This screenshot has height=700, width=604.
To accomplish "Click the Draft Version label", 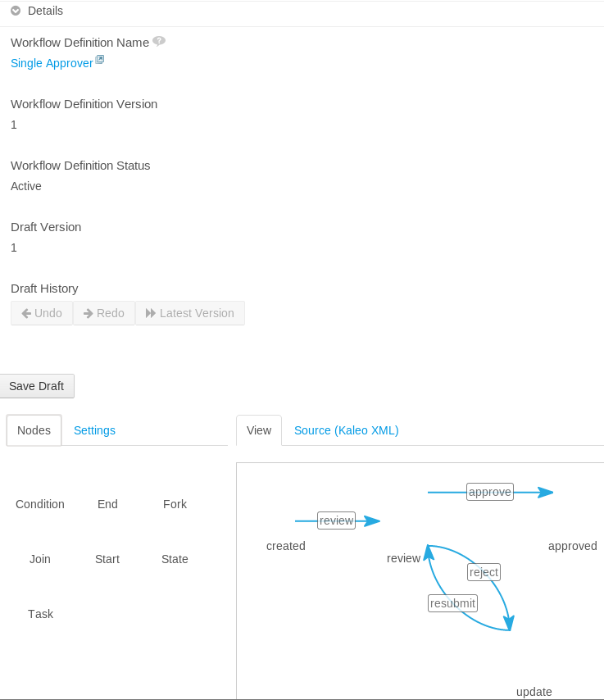I will [x=46, y=227].
